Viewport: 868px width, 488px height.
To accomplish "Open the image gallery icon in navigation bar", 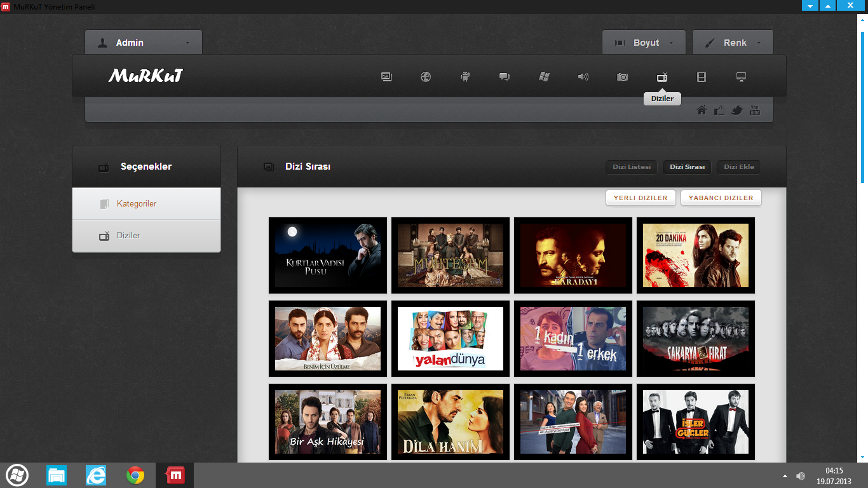I will click(386, 77).
